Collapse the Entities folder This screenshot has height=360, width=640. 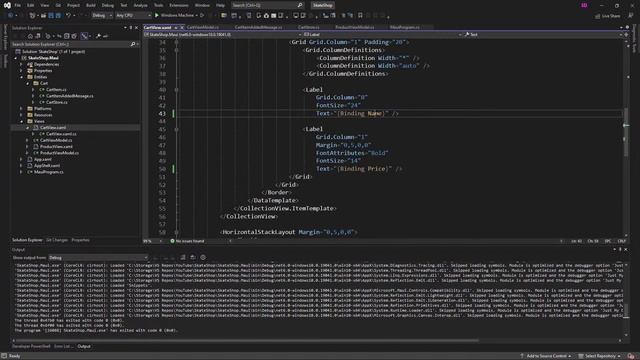(21, 77)
